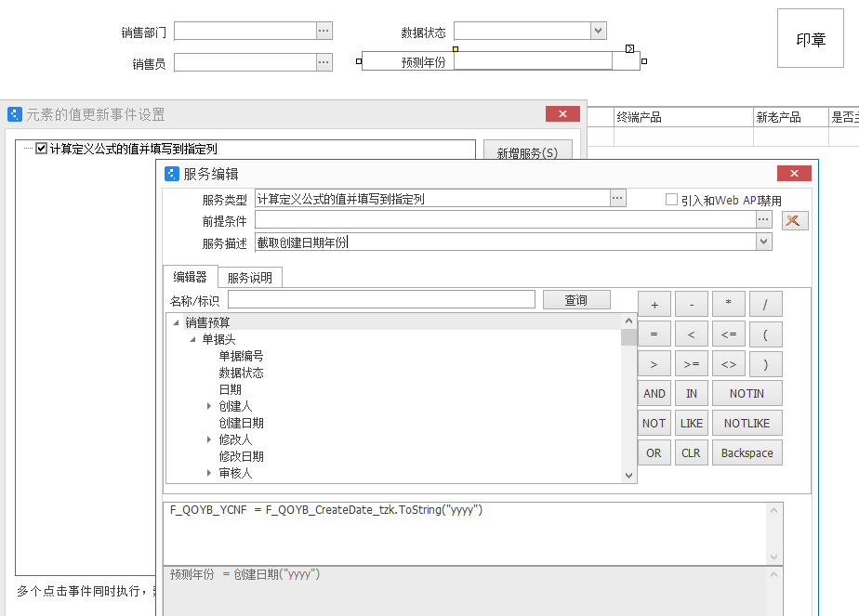Image resolution: width=859 pixels, height=616 pixels.
Task: Open the 数据状态 dropdown
Action: pyautogui.click(x=598, y=31)
